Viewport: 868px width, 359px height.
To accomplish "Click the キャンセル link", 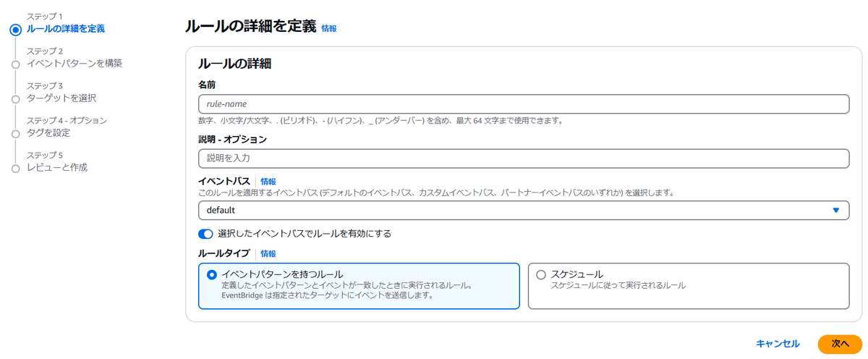I will tap(778, 344).
